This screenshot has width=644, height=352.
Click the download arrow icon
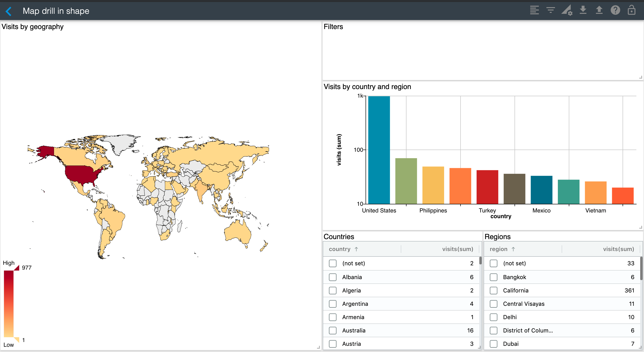pos(583,10)
